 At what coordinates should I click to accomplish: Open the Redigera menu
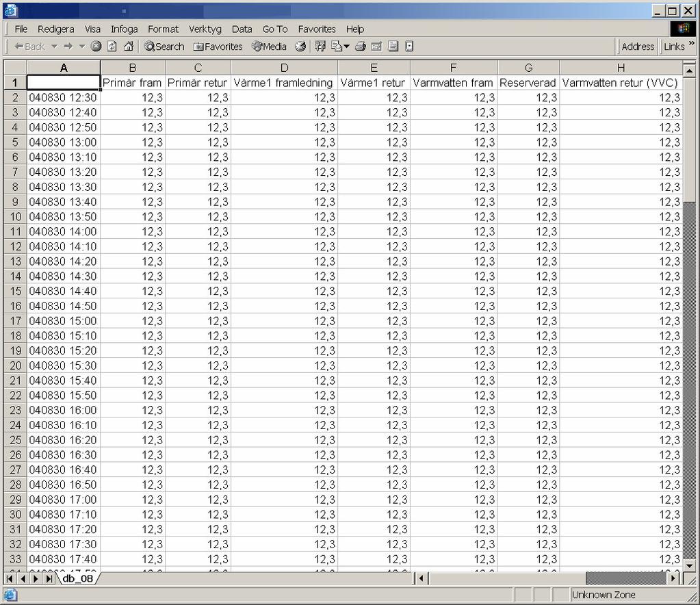[x=56, y=29]
